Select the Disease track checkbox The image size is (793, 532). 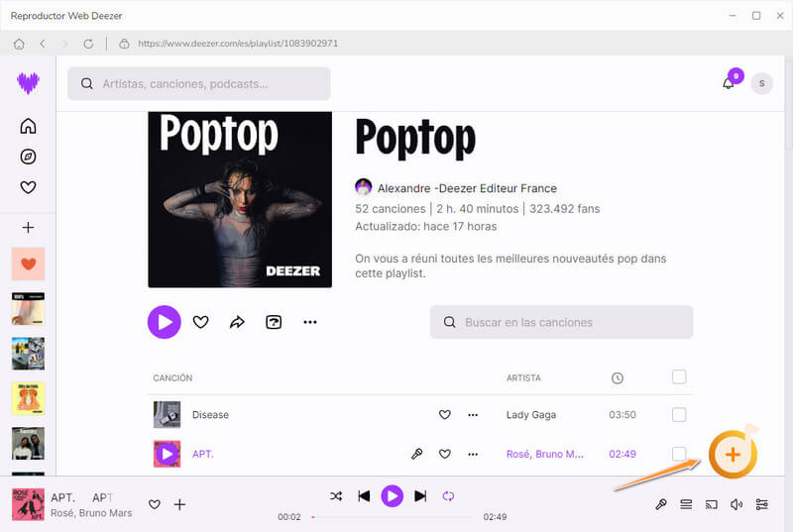679,415
